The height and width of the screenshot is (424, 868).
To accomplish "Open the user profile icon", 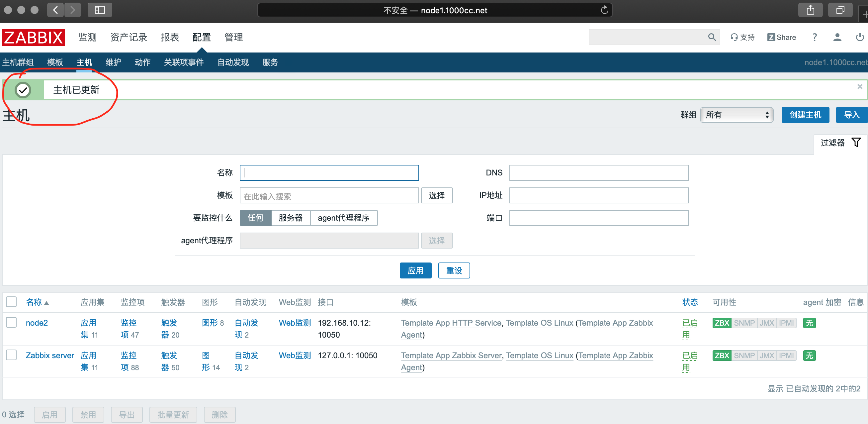I will point(837,38).
